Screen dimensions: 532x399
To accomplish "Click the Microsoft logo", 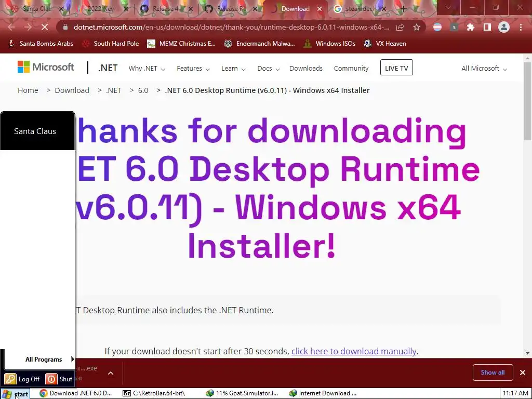I will click(46, 67).
